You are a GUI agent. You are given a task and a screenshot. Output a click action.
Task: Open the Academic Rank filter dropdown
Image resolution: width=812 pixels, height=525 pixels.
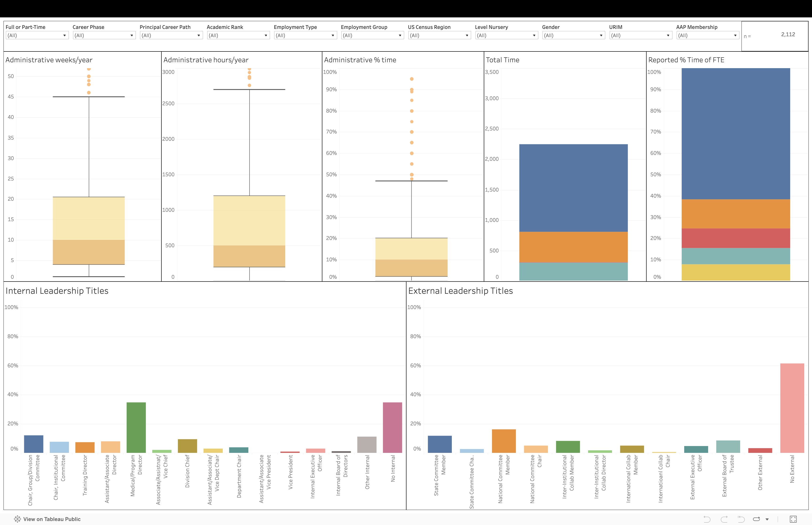[x=238, y=35]
